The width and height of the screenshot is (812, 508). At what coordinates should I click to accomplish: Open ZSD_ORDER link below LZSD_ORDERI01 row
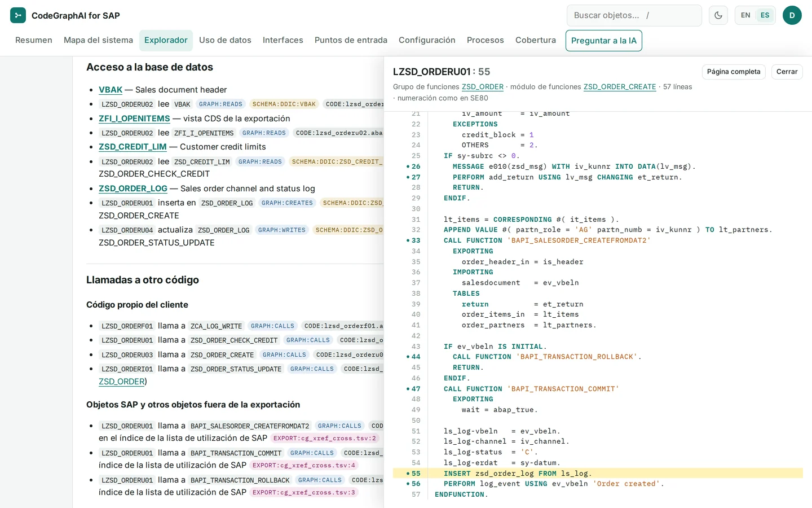(x=122, y=382)
